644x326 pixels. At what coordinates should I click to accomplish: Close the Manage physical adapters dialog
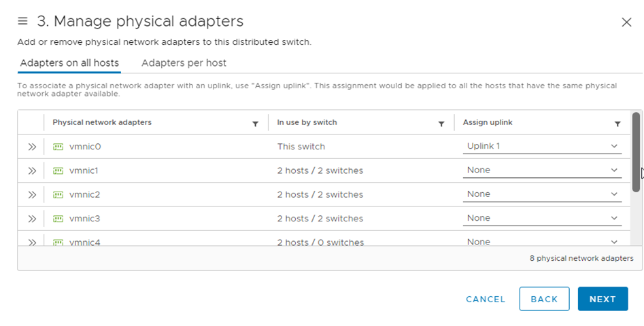pos(626,22)
